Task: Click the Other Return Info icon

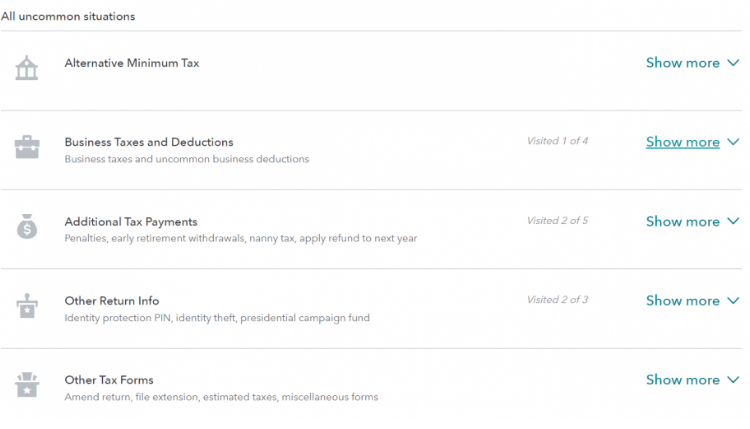Action: point(27,306)
